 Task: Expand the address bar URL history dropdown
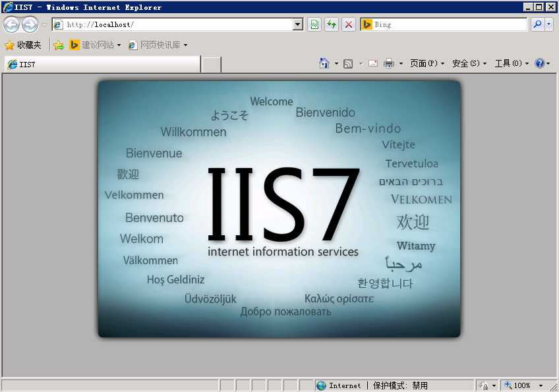pos(298,24)
